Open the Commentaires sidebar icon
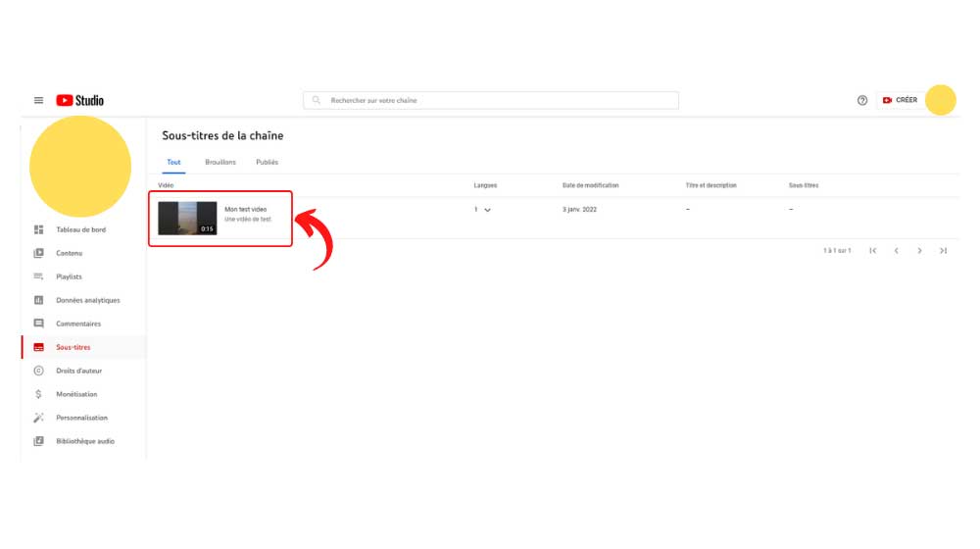Viewport: 980px width, 549px height. 39,324
